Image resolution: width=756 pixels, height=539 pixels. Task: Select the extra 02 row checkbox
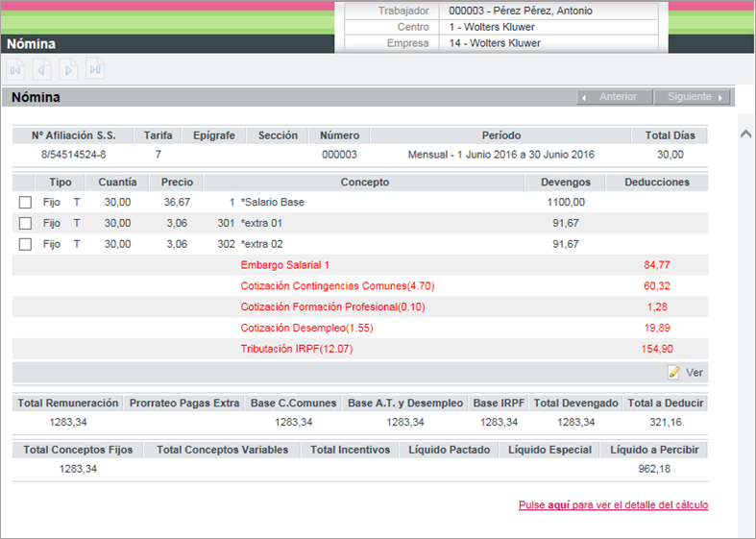26,244
